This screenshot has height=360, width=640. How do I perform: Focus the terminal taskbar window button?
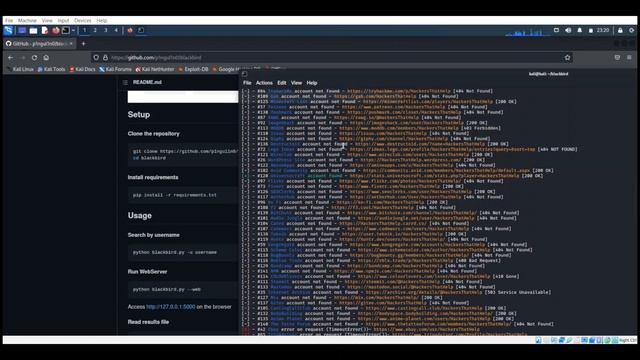pos(141,30)
